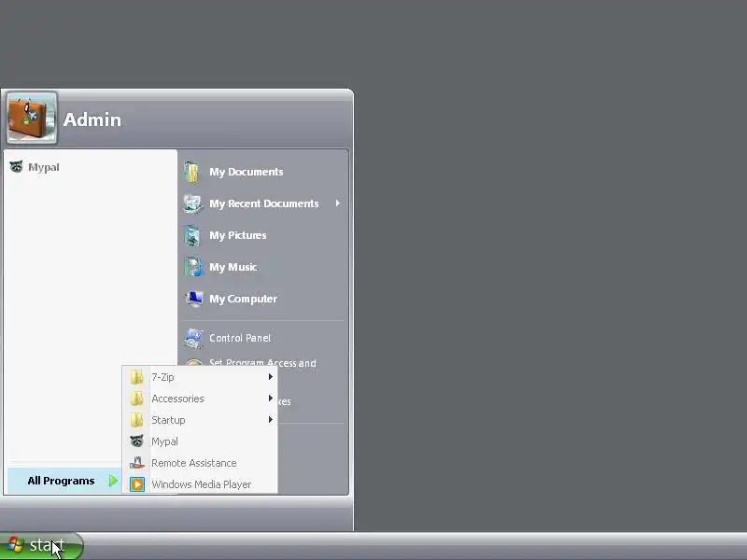Click the Remote Assistance icon
This screenshot has width=747, height=560.
pos(136,463)
